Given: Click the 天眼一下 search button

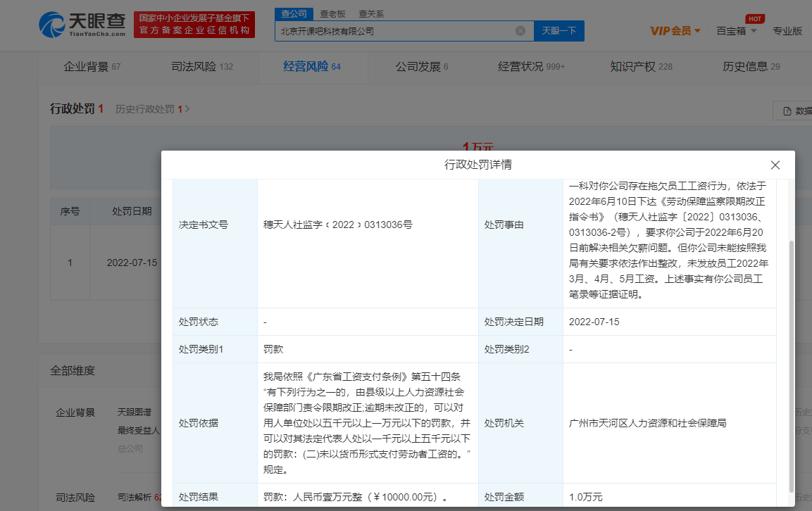Looking at the screenshot, I should point(558,31).
